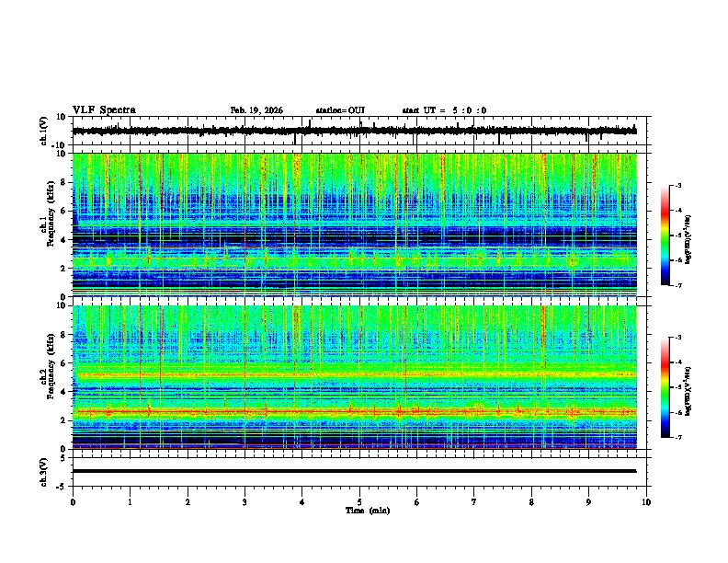Click the time axis tick label "0"
The image size is (728, 563).
point(73,502)
